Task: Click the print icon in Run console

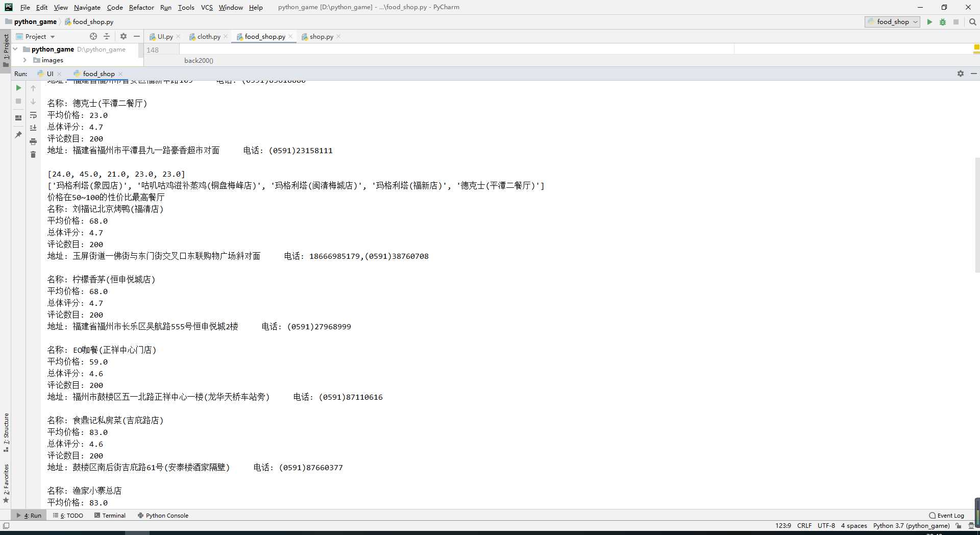Action: (33, 141)
